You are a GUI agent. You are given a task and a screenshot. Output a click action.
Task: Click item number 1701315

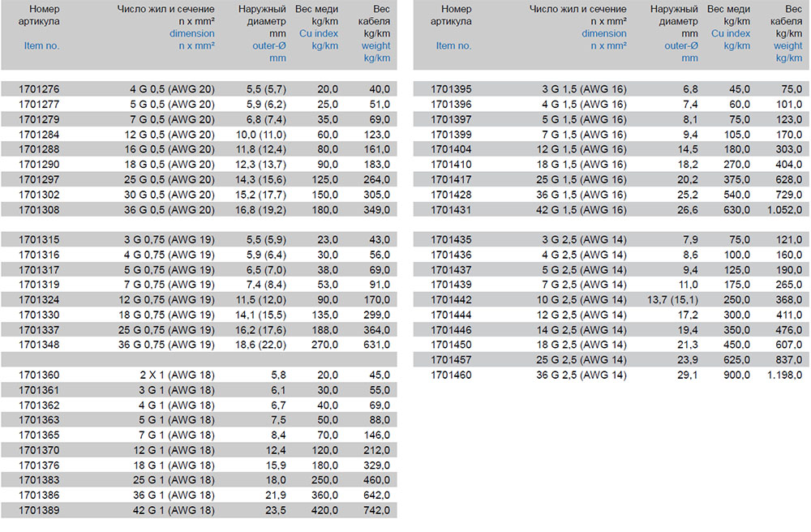pos(39,239)
